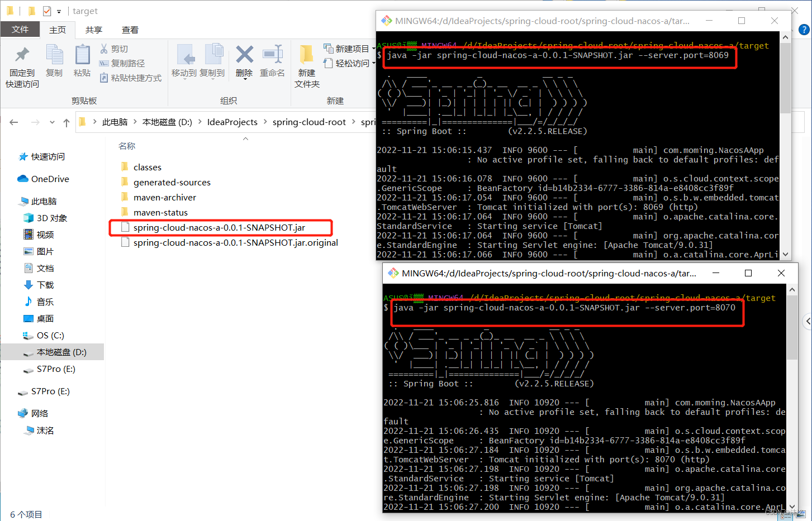Screen dimensions: 812x521
Task: Click the Explorer Back navigation arrow
Action: (14, 122)
